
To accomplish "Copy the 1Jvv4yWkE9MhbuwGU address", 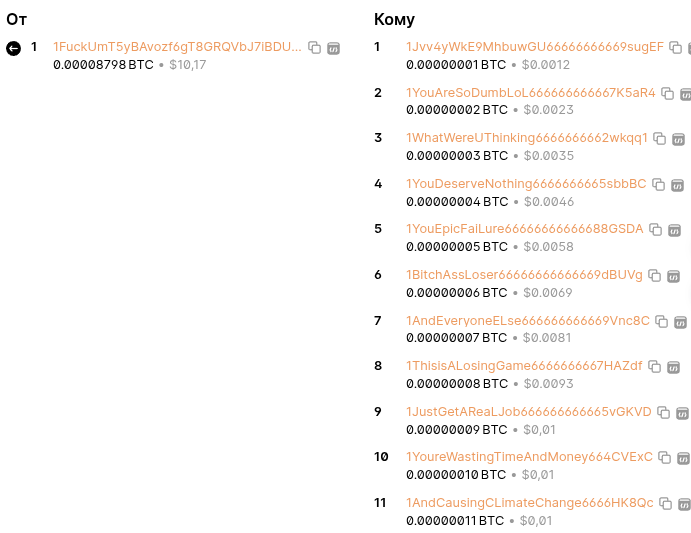I will click(x=676, y=48).
